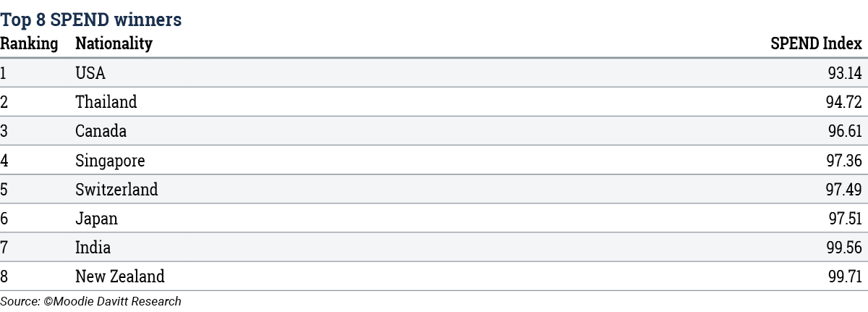Click the USA nationality cell
Viewport: 868px width, 312px height.
click(x=91, y=73)
